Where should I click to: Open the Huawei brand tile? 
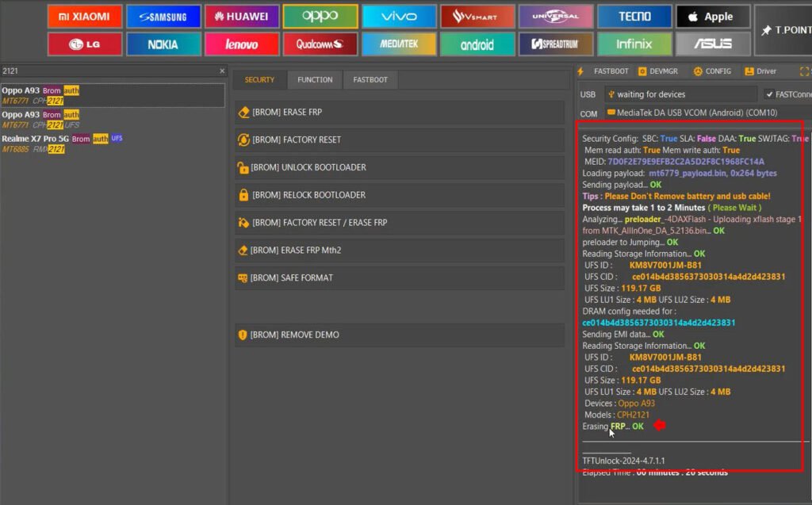click(242, 17)
